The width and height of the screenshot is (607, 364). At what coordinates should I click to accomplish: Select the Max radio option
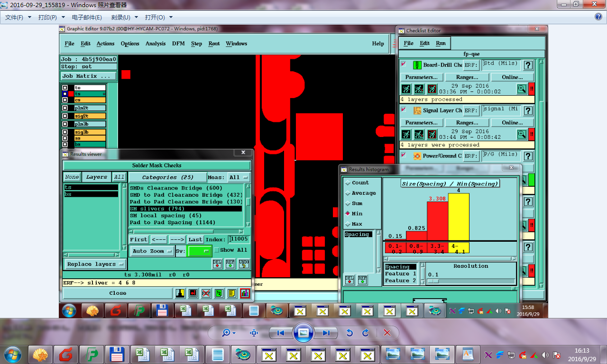[348, 224]
